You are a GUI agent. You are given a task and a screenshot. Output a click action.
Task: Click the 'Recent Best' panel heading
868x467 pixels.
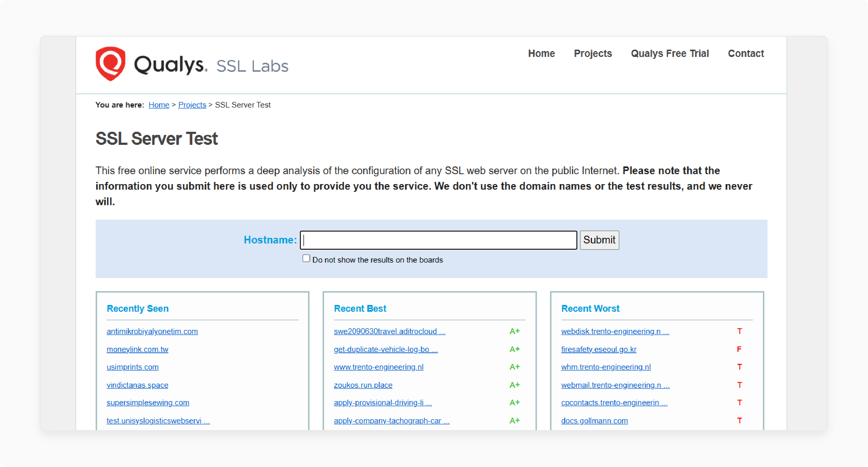tap(360, 308)
